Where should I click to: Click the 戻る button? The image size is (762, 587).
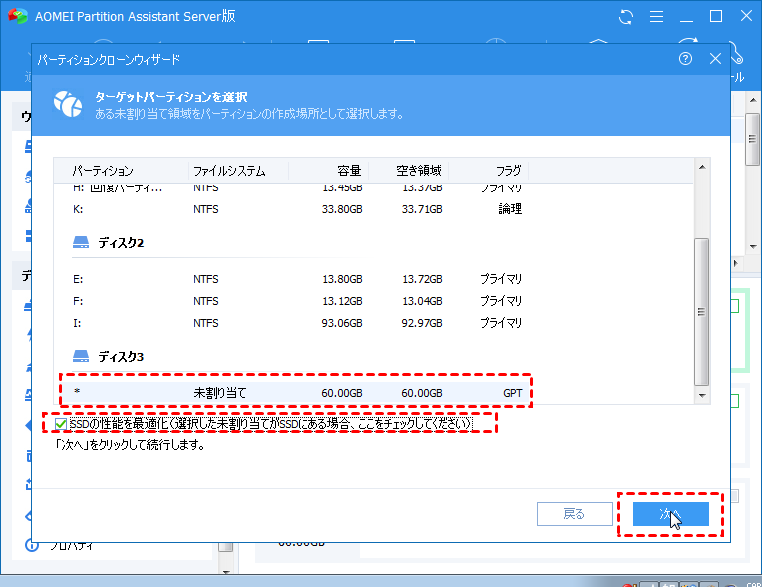pyautogui.click(x=574, y=514)
